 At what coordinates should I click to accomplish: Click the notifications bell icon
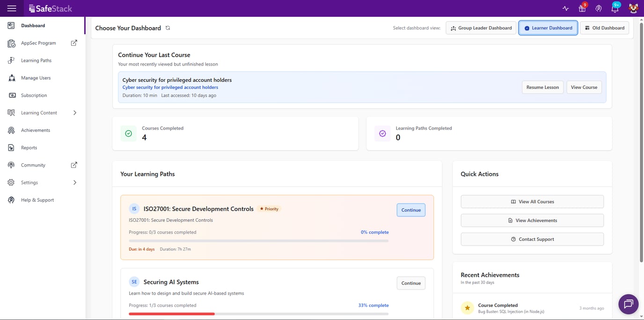point(615,8)
